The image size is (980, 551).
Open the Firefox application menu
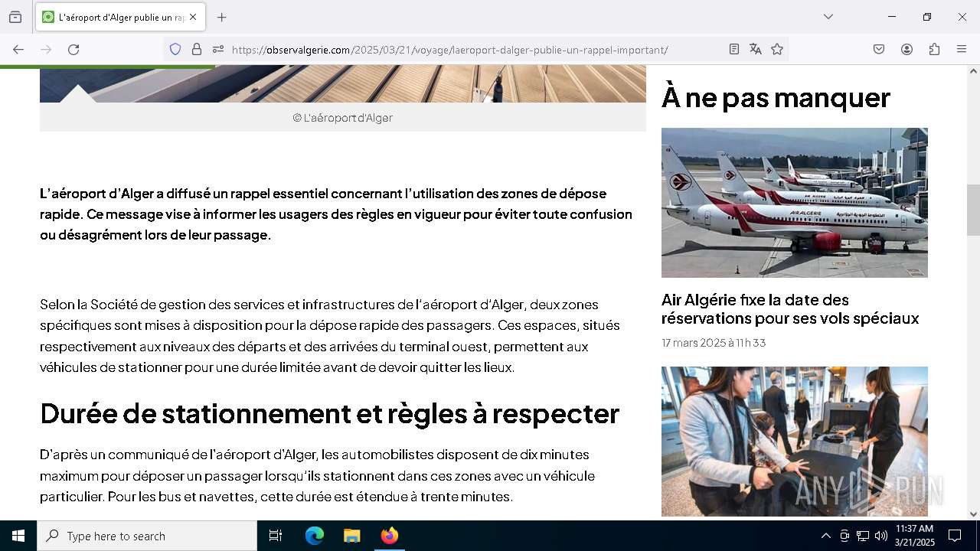962,50
